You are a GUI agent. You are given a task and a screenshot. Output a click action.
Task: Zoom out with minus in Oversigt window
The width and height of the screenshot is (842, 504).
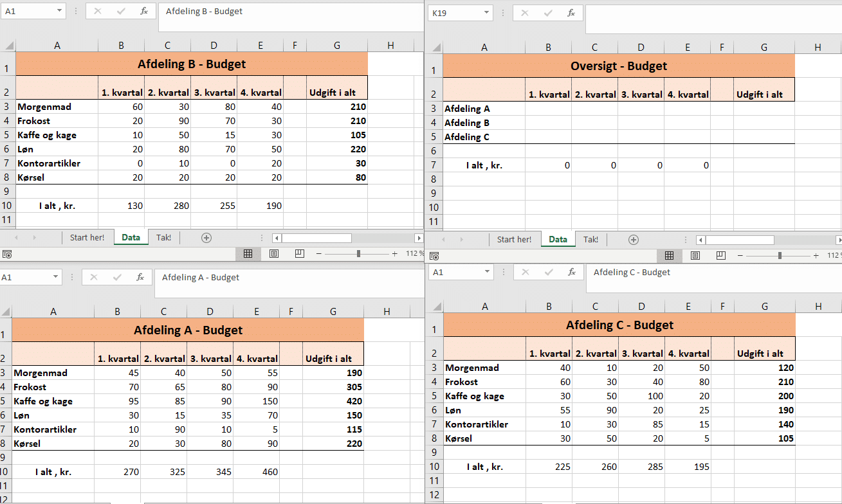(x=740, y=255)
